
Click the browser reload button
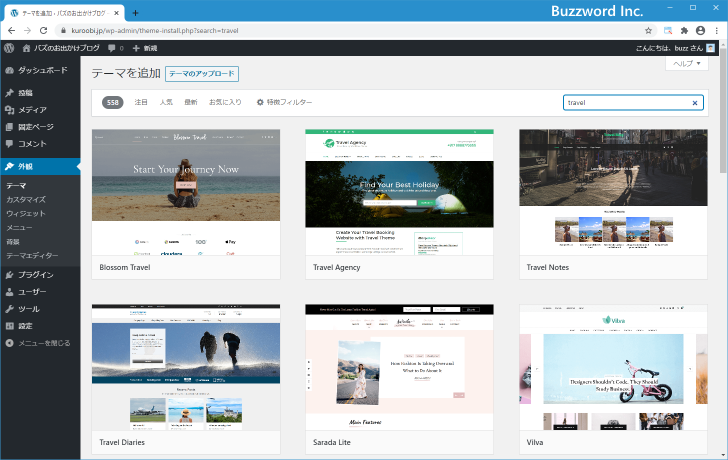click(43, 31)
